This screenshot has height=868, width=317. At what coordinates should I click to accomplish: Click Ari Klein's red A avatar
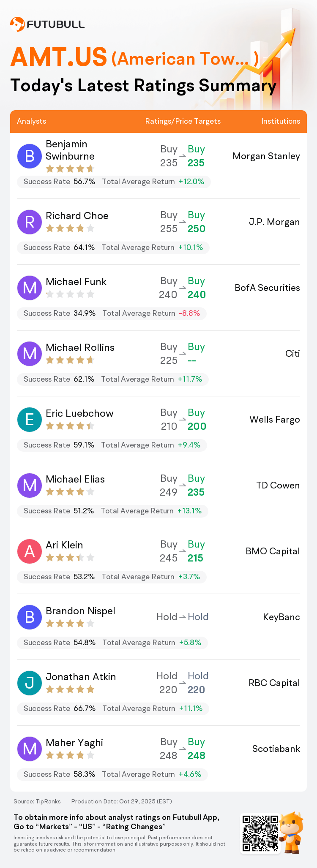click(30, 551)
